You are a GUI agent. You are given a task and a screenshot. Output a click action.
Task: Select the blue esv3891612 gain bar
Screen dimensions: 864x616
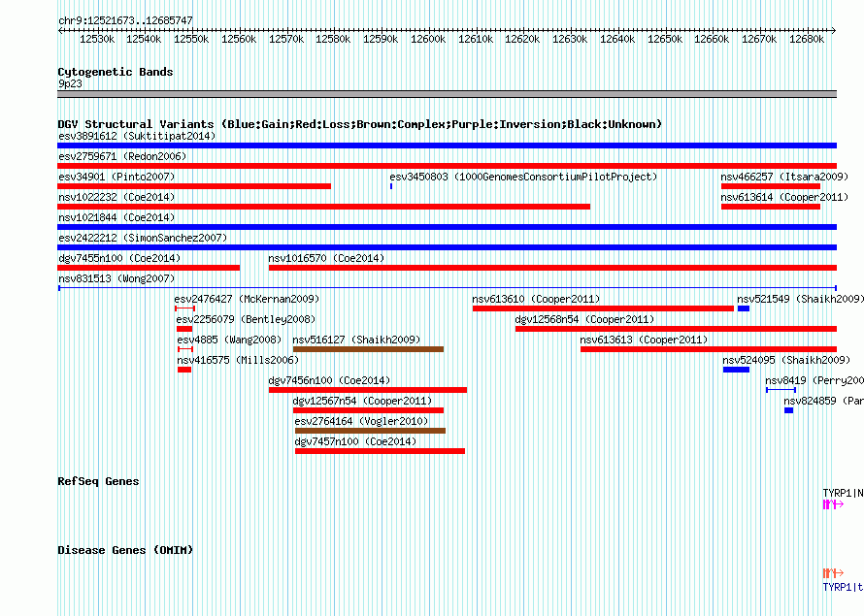[447, 146]
